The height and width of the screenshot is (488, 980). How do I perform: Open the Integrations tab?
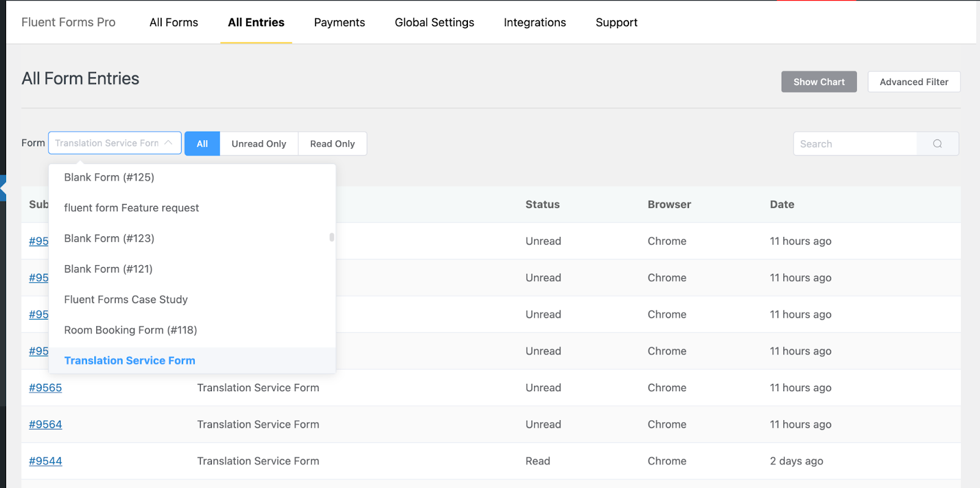pyautogui.click(x=535, y=23)
